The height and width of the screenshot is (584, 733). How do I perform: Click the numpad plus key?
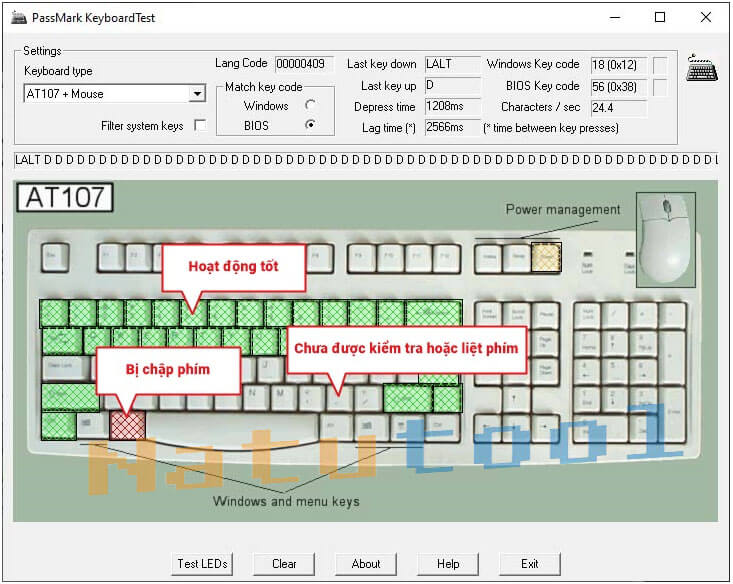pyautogui.click(x=673, y=358)
